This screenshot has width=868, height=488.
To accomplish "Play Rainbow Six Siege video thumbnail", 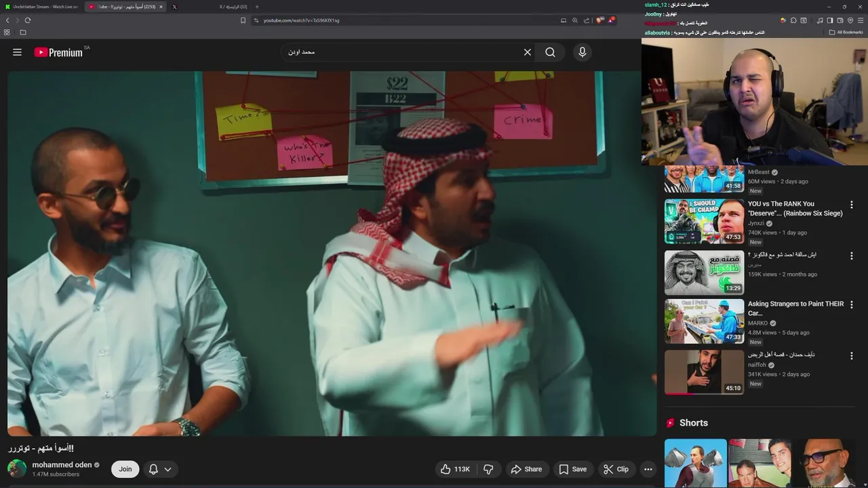I will tap(704, 221).
